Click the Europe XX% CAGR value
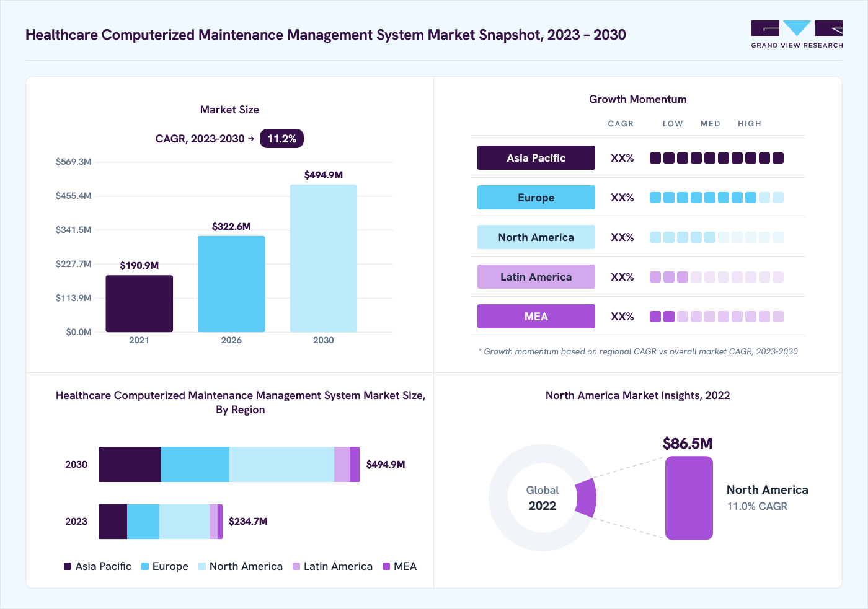This screenshot has width=868, height=609. click(622, 198)
